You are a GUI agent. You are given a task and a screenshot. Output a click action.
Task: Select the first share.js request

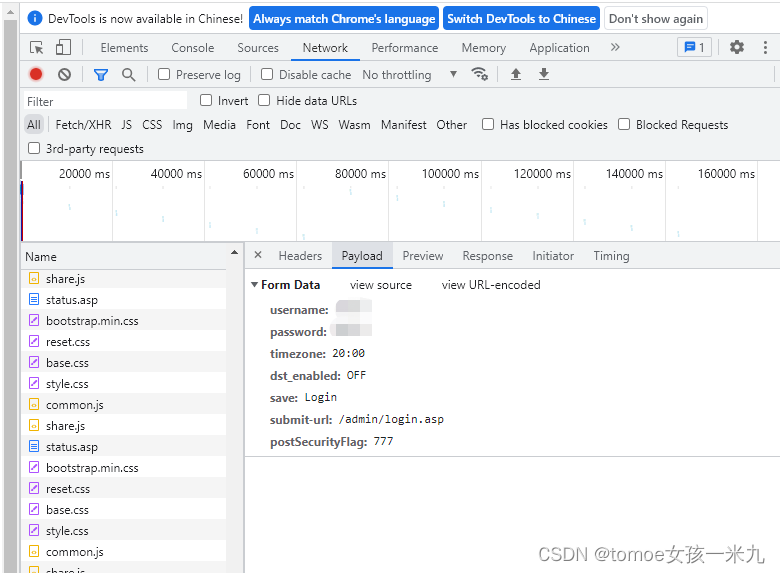click(124, 279)
